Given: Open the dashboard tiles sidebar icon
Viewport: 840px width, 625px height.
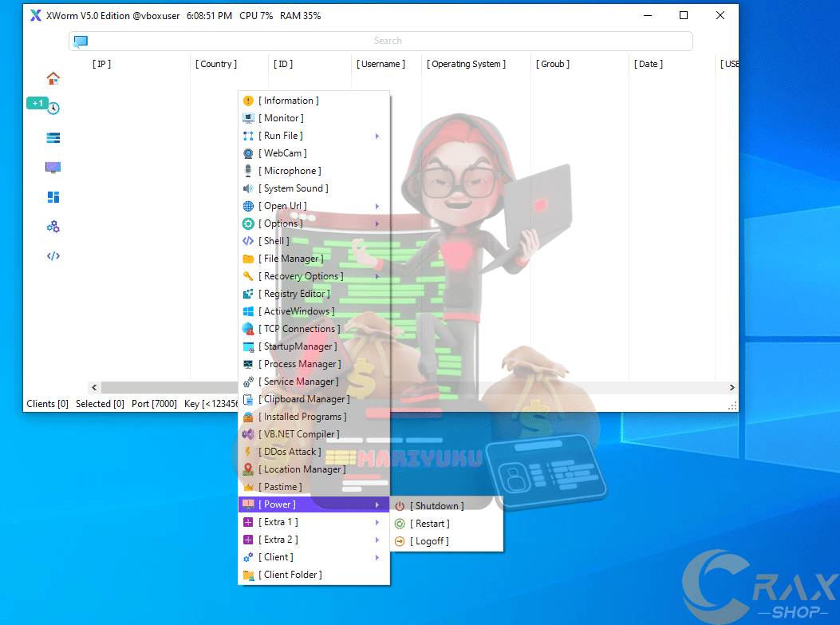Looking at the screenshot, I should [53, 197].
